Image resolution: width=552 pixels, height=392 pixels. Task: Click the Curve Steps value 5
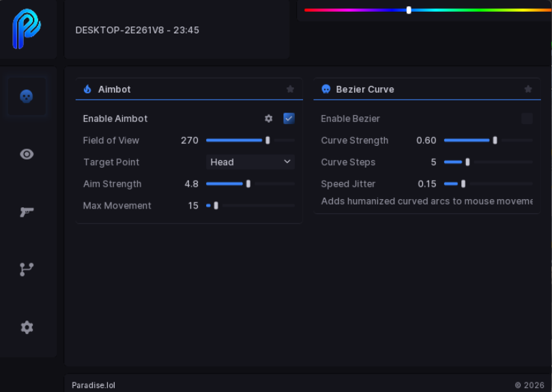pos(433,162)
